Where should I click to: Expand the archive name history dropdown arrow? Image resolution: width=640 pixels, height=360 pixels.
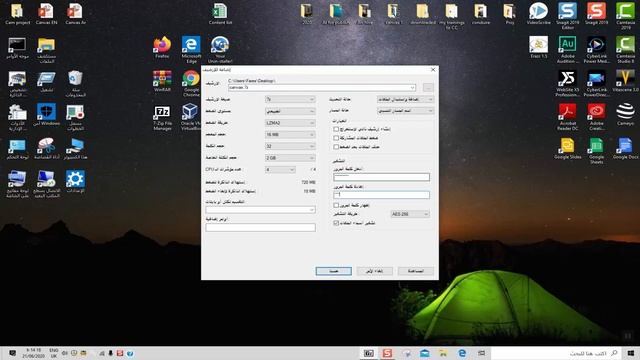pos(412,88)
